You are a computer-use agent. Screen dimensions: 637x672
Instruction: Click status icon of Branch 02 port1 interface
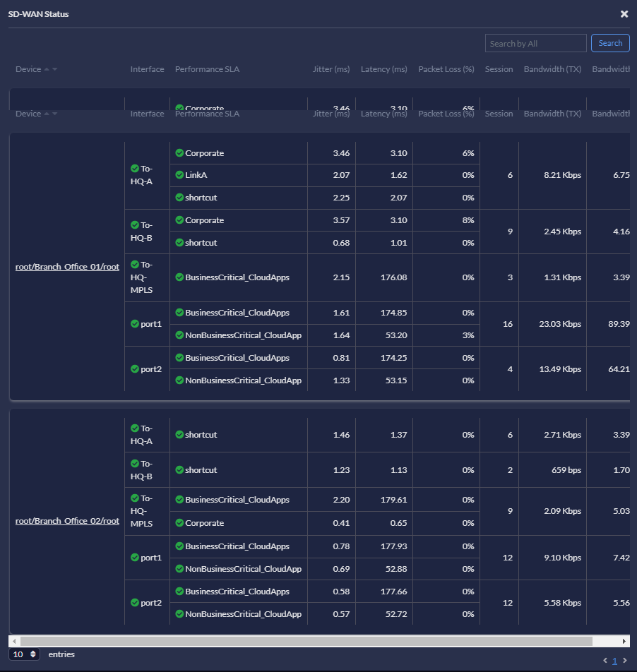pyautogui.click(x=135, y=558)
